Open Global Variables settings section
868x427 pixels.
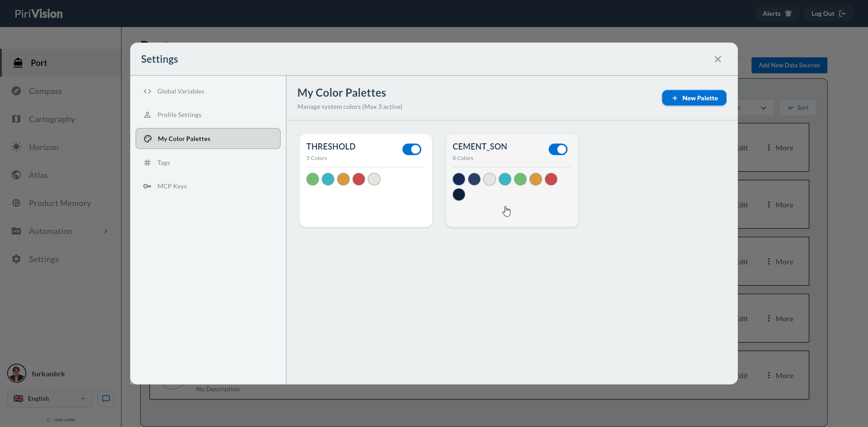pos(208,91)
